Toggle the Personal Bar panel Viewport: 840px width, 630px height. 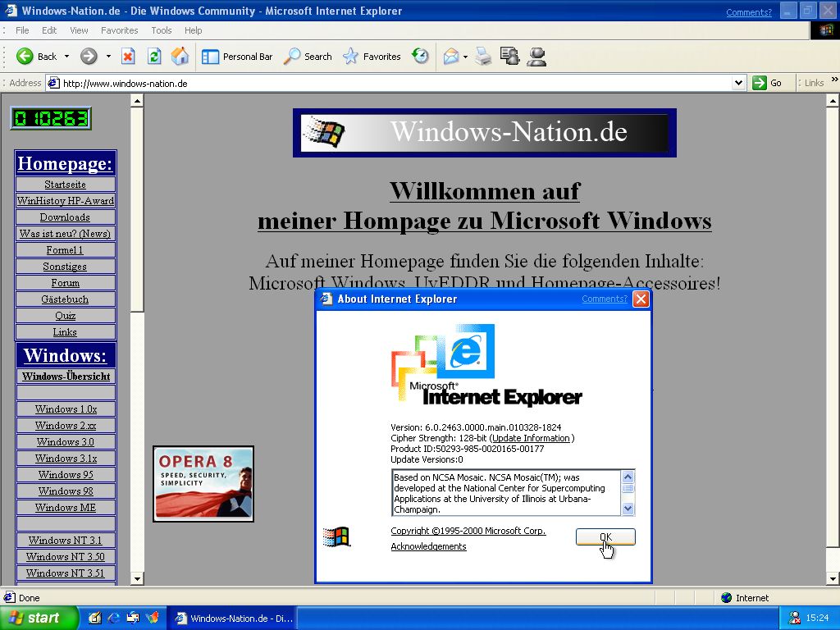237,57
